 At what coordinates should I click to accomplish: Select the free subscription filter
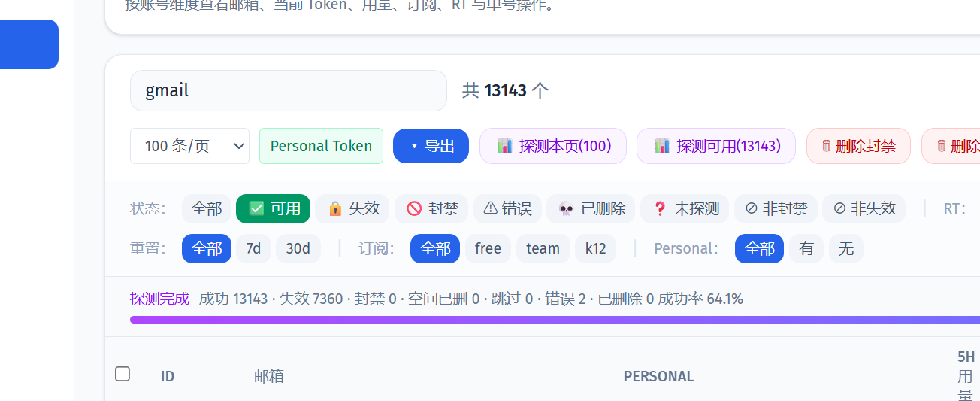pos(488,248)
